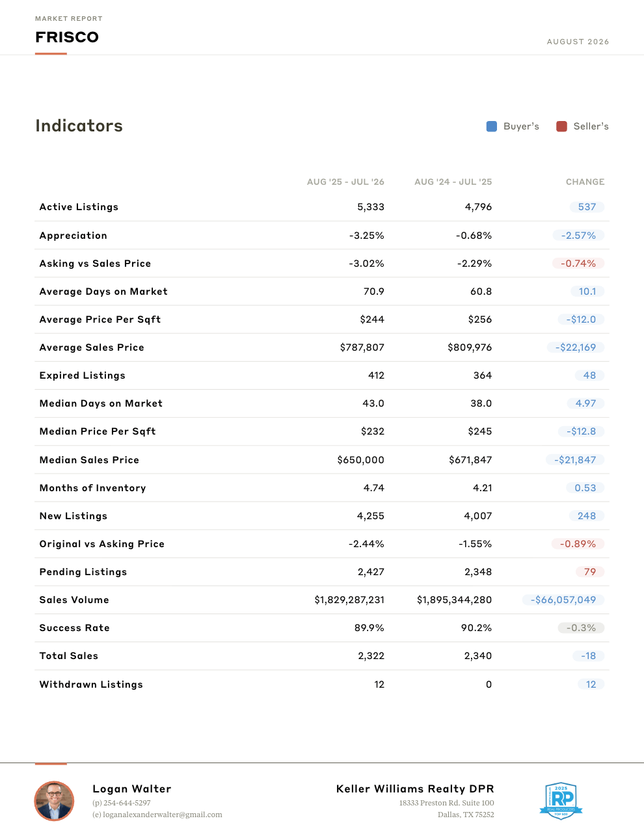Click the Withdrawn Listings change badge 12
644x838 pixels.
[591, 684]
